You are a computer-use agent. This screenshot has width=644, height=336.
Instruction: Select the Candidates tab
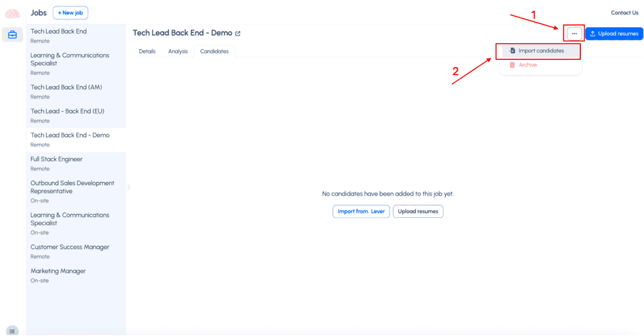pos(214,52)
